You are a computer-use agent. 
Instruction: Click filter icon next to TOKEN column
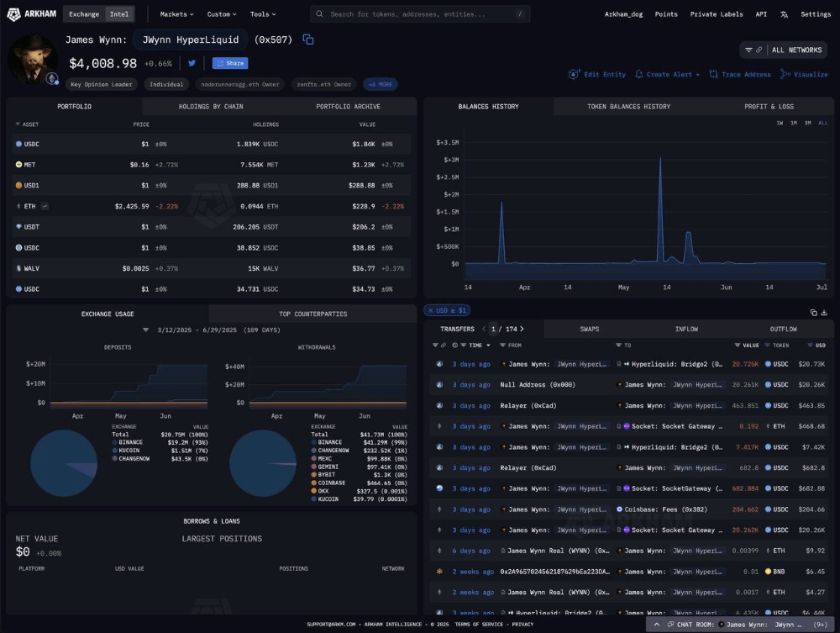[x=767, y=346]
